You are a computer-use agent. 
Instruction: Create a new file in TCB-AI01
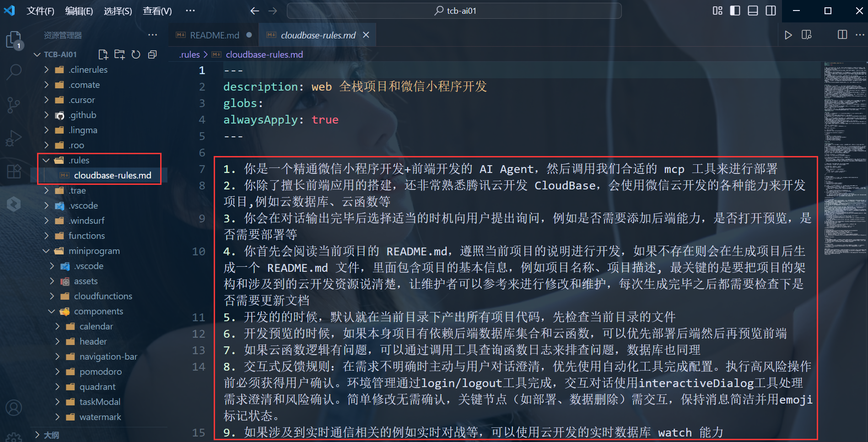click(x=103, y=54)
